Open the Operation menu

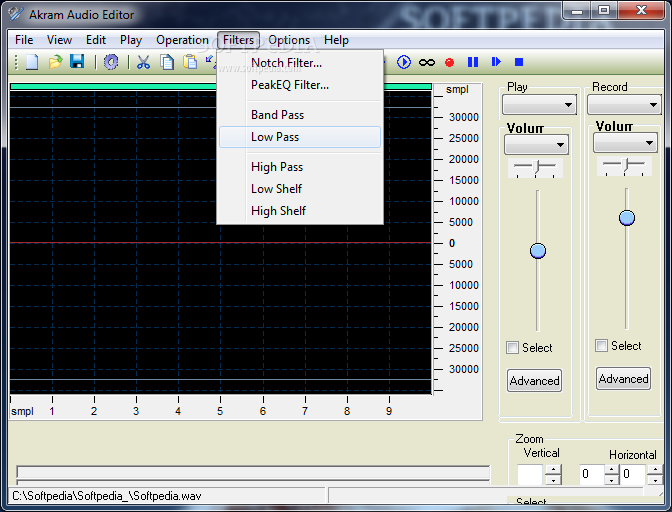point(182,40)
